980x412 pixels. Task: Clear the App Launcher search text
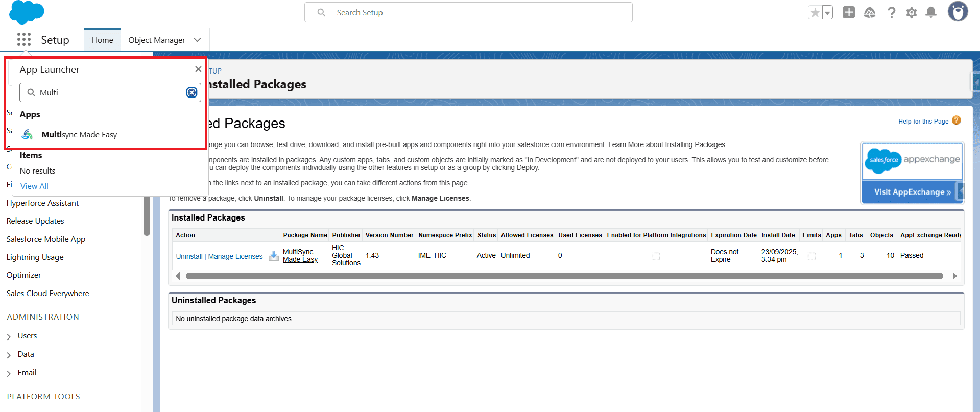point(192,92)
